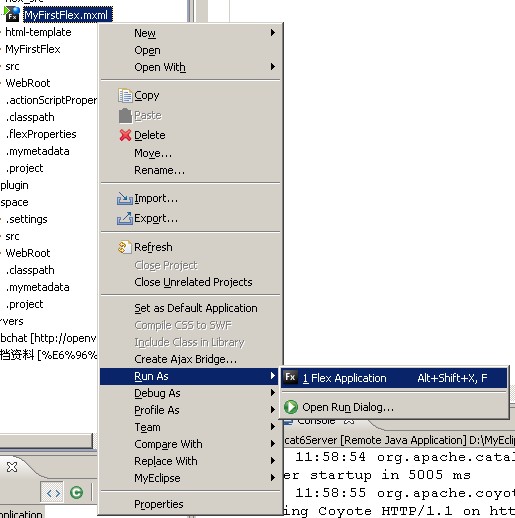
Task: Expand the Replace With submenu arrow
Action: (273, 461)
